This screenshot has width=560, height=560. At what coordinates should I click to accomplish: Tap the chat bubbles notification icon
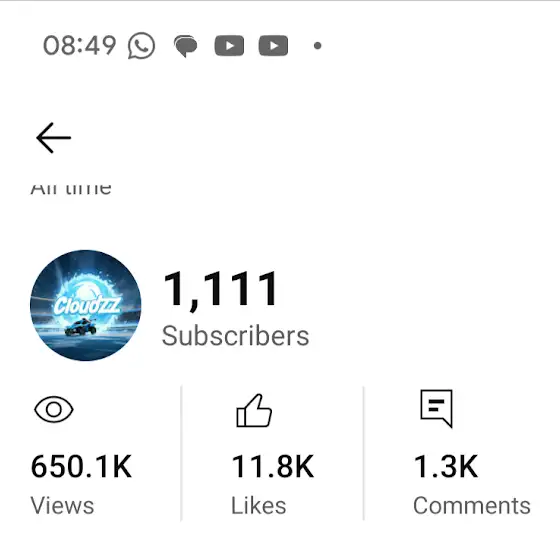tap(185, 46)
